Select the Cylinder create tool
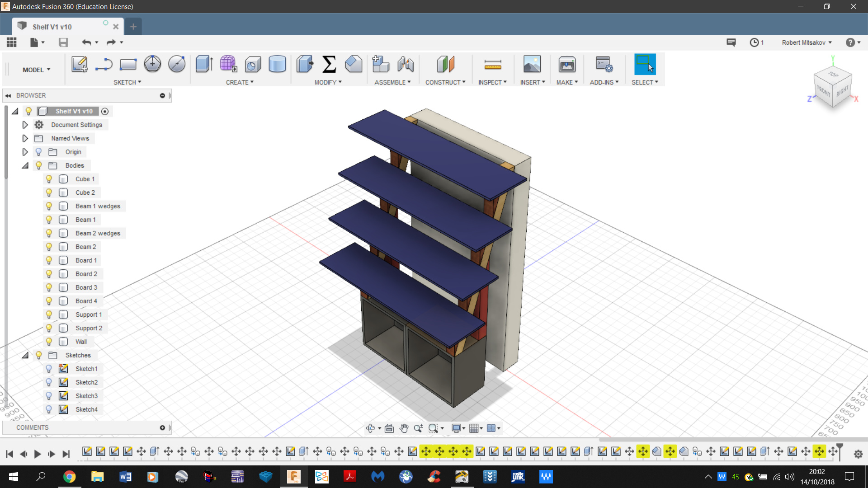The width and height of the screenshot is (868, 488). [x=277, y=64]
